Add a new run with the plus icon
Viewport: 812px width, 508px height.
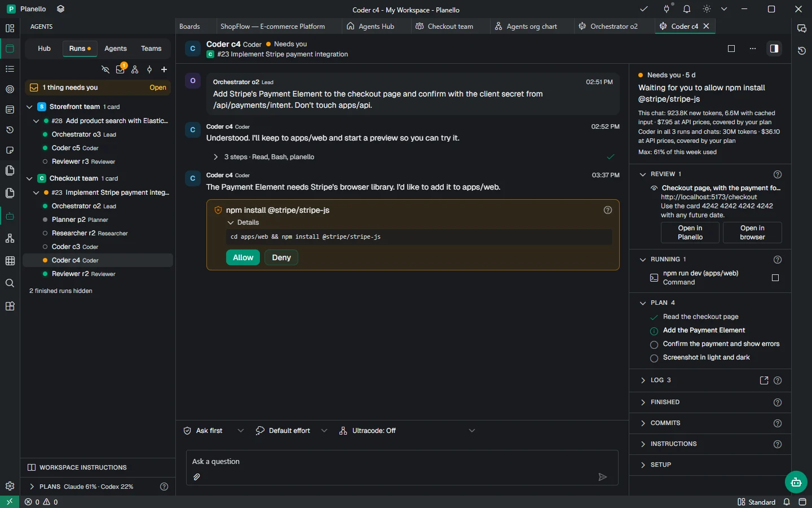point(164,69)
